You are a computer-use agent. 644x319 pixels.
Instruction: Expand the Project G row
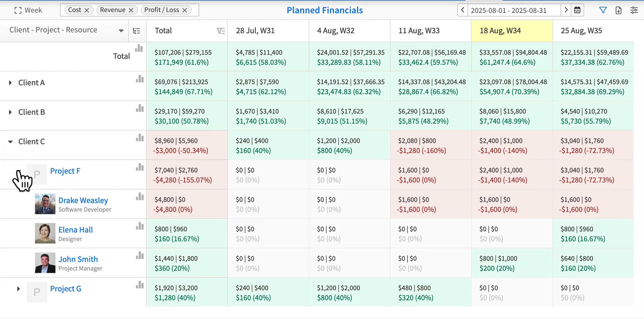pyautogui.click(x=19, y=289)
